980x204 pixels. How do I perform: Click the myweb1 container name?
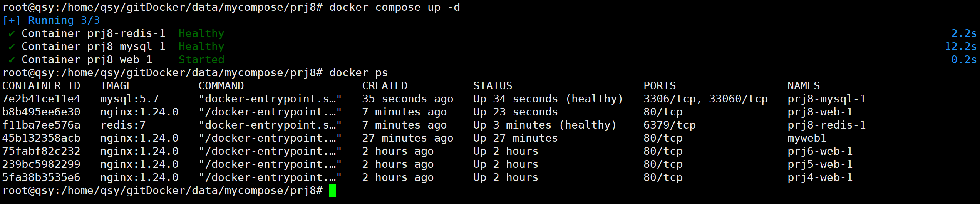[807, 138]
